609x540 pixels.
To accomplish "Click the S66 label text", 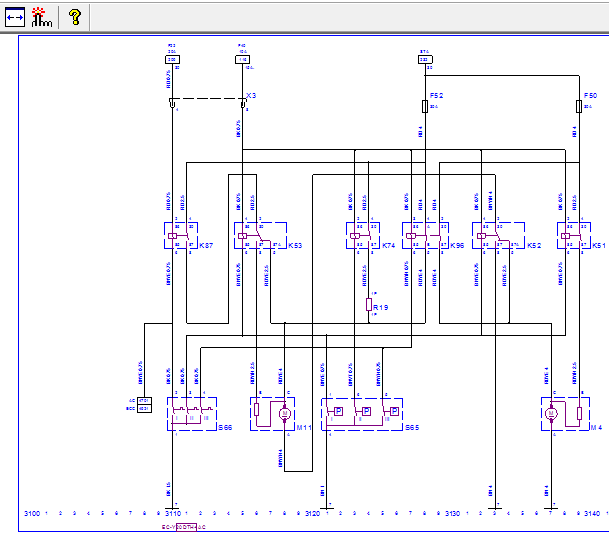I will click(x=225, y=427).
